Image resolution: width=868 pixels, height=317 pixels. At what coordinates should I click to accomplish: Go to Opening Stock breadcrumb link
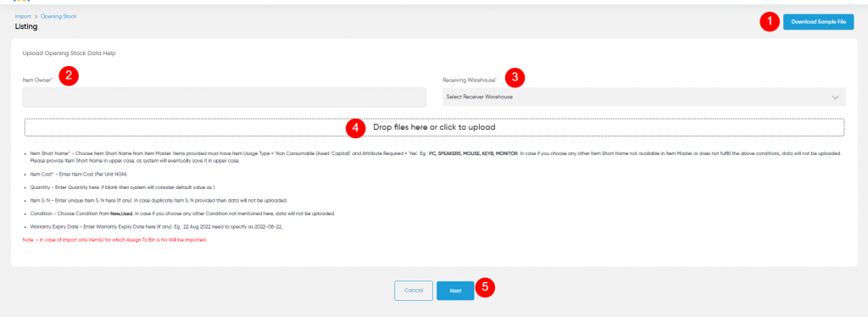point(58,17)
